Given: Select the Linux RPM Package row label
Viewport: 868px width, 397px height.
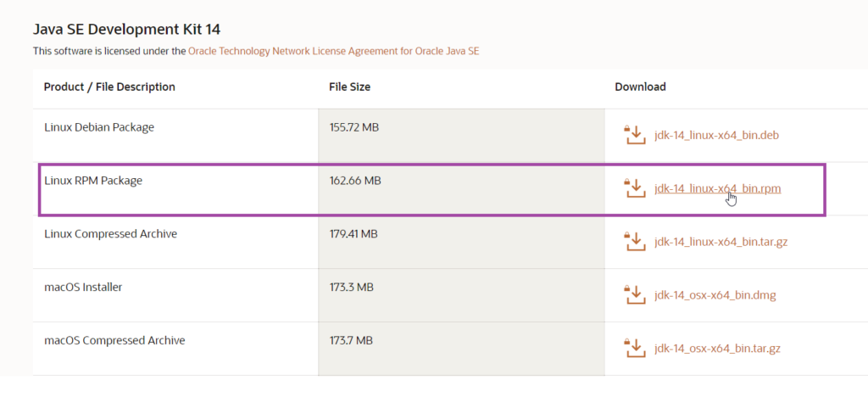Looking at the screenshot, I should coord(93,181).
